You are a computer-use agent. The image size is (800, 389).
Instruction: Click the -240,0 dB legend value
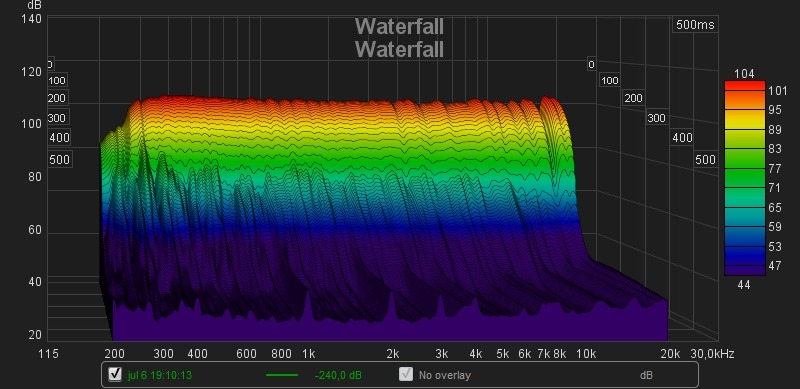(338, 375)
